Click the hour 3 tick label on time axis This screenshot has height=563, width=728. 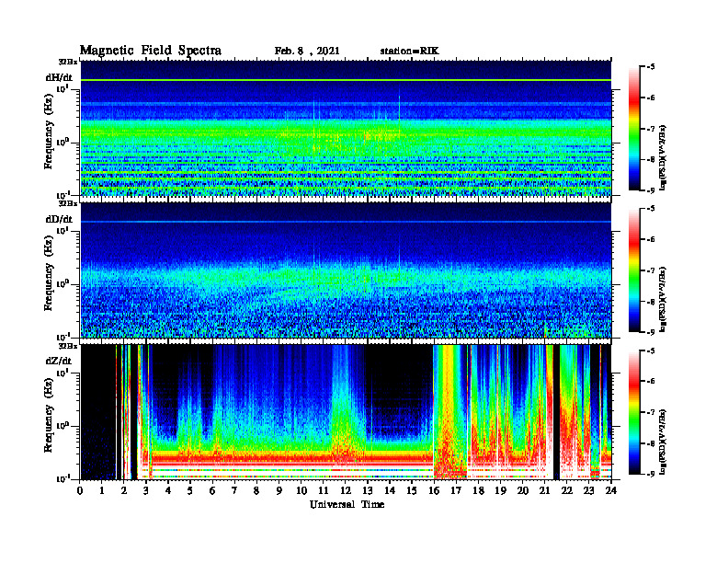click(x=146, y=490)
